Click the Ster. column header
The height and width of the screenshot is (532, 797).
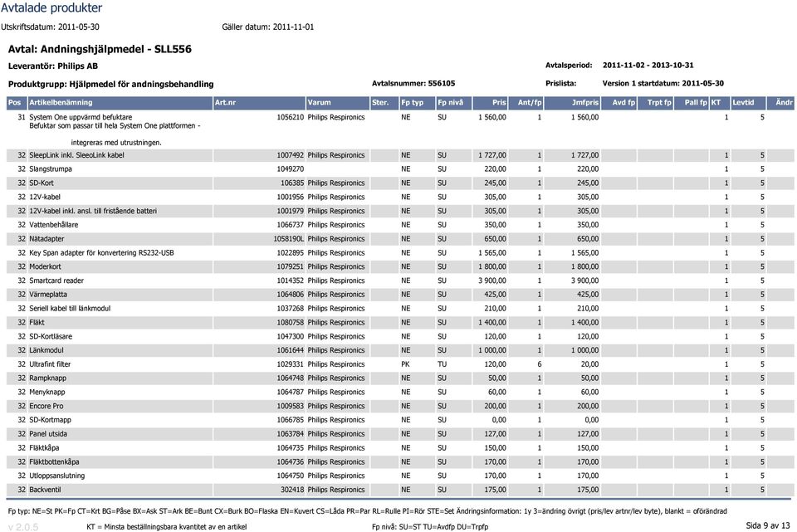[384, 103]
